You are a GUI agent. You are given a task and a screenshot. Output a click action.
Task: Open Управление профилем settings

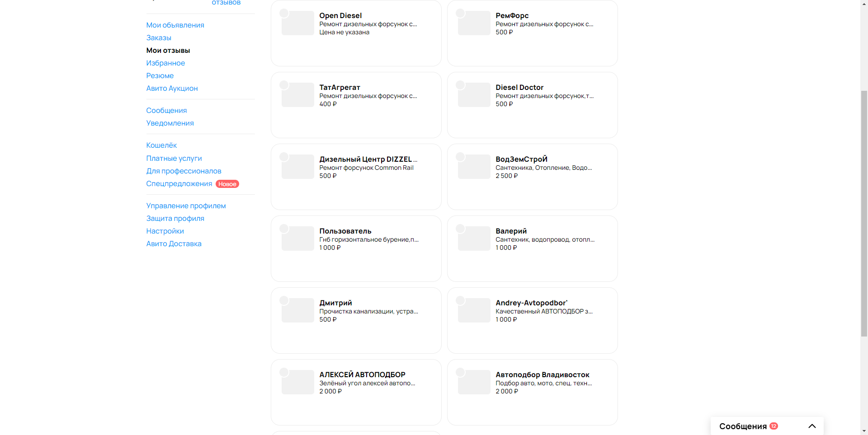click(186, 206)
